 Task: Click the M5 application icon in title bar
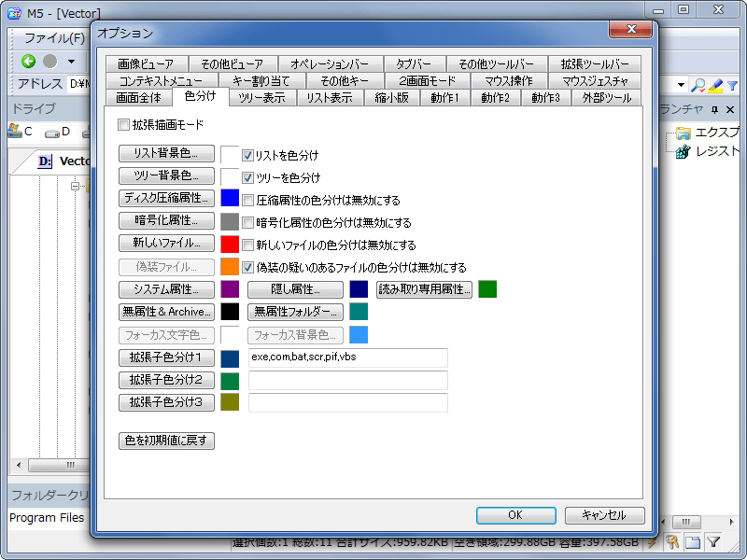coord(14,13)
